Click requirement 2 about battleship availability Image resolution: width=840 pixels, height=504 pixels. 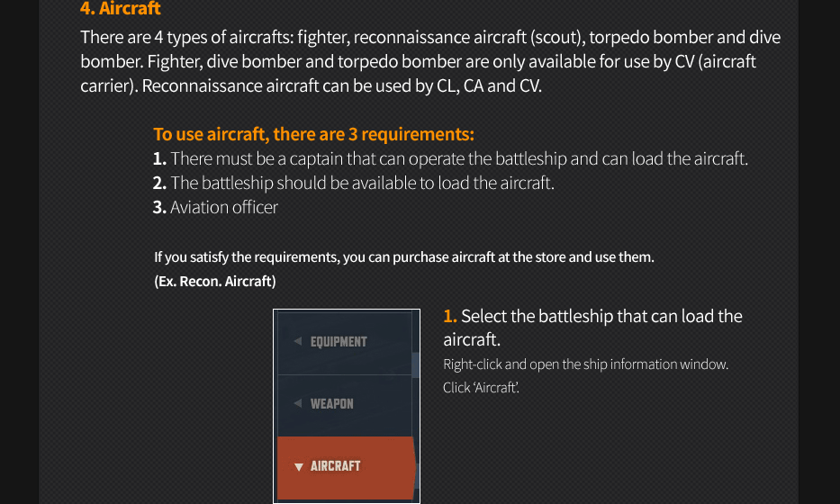[x=353, y=183]
